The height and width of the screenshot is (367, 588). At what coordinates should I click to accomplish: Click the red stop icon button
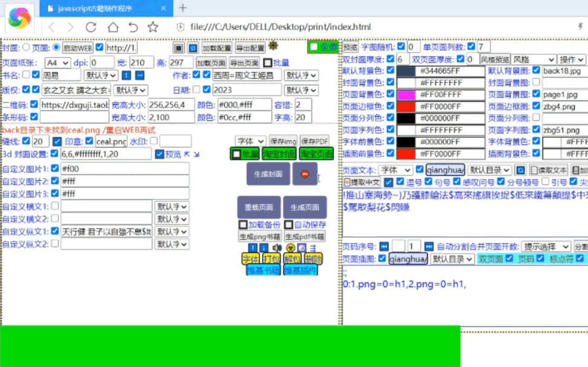coord(305,174)
